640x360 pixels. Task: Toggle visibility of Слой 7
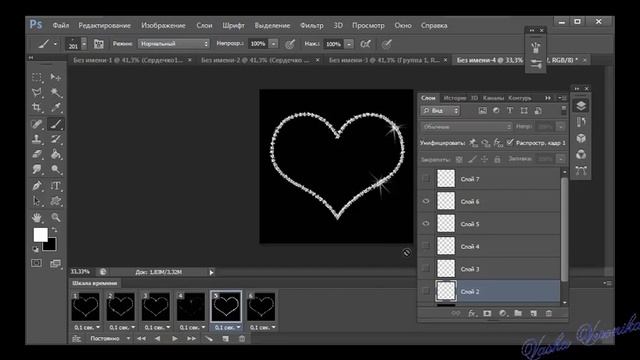(426, 179)
